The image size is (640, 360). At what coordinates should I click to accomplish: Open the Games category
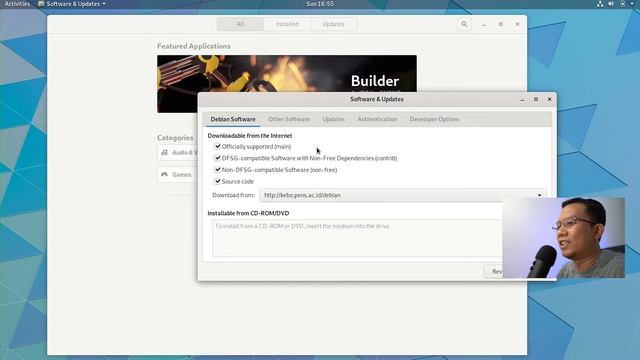pyautogui.click(x=178, y=175)
